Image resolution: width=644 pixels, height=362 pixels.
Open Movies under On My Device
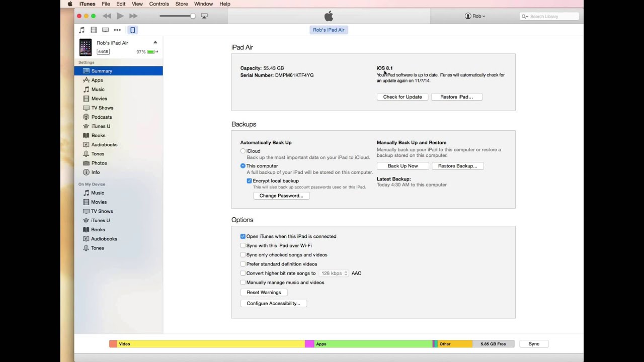(x=99, y=202)
